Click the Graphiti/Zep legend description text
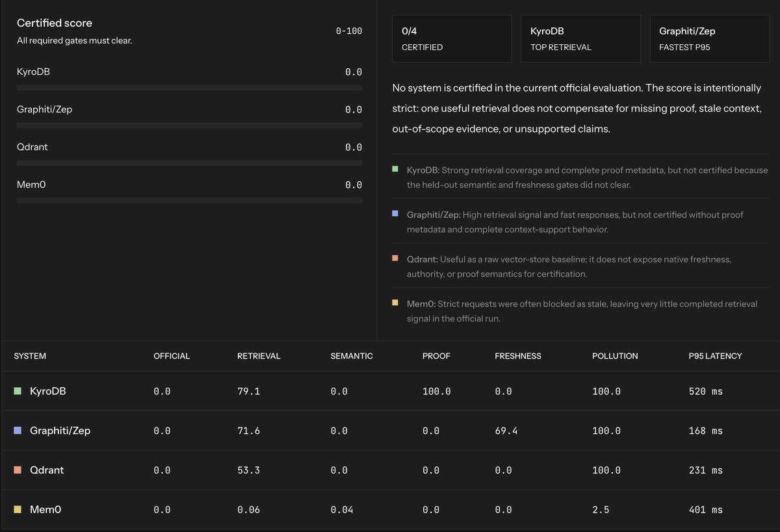 pyautogui.click(x=575, y=222)
